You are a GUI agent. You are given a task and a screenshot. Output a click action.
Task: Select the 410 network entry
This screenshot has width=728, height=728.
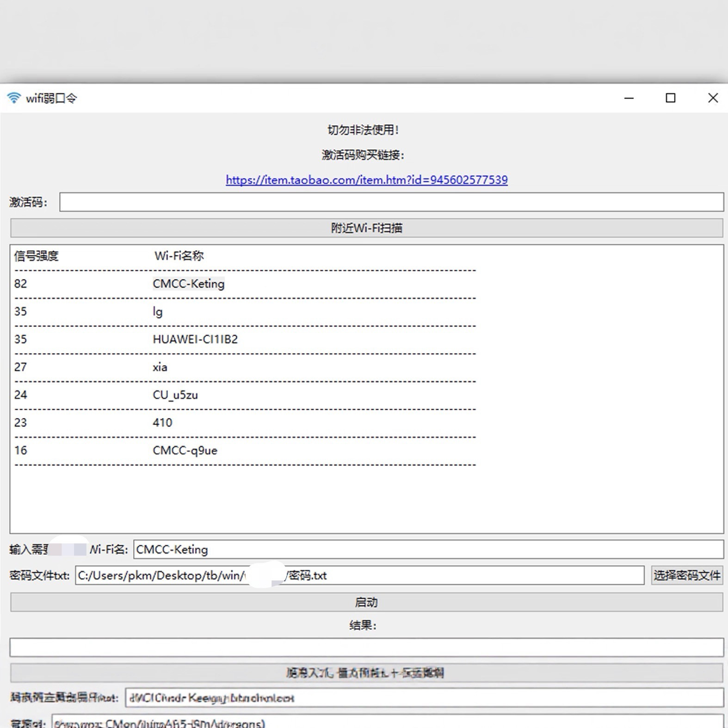[x=162, y=423]
